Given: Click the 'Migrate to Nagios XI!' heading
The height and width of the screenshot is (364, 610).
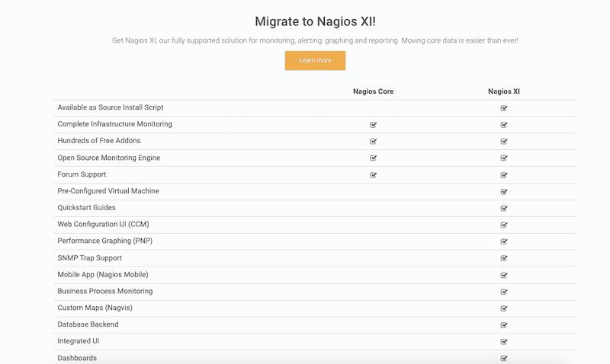Looking at the screenshot, I should click(x=315, y=21).
